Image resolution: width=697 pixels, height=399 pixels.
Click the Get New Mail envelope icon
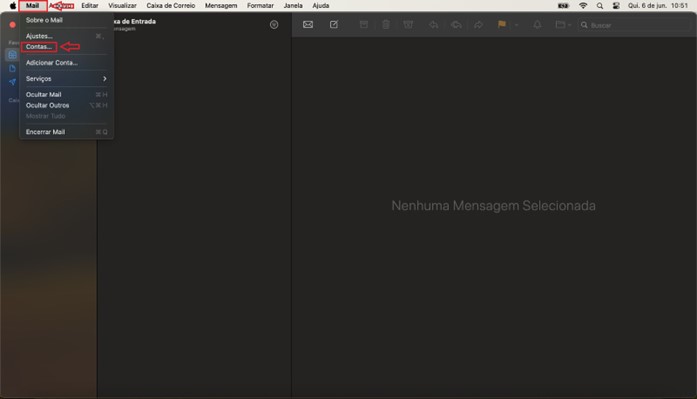[308, 25]
